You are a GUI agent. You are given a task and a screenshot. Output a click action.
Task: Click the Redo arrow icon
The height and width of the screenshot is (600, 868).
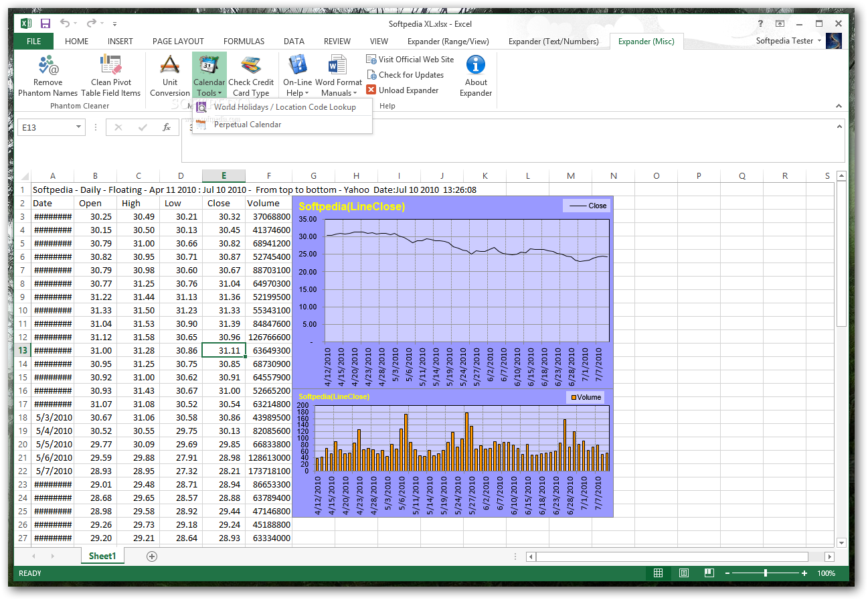pyautogui.click(x=92, y=23)
